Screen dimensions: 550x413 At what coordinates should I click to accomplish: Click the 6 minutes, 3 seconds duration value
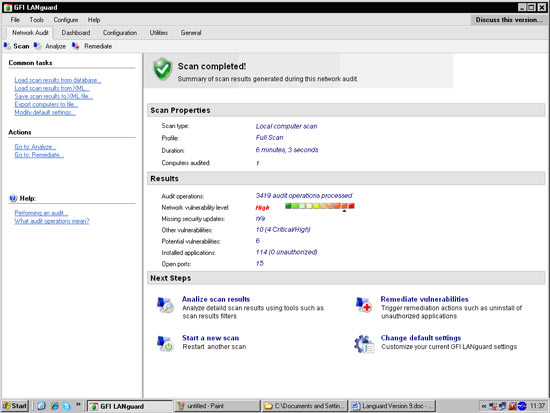click(287, 150)
